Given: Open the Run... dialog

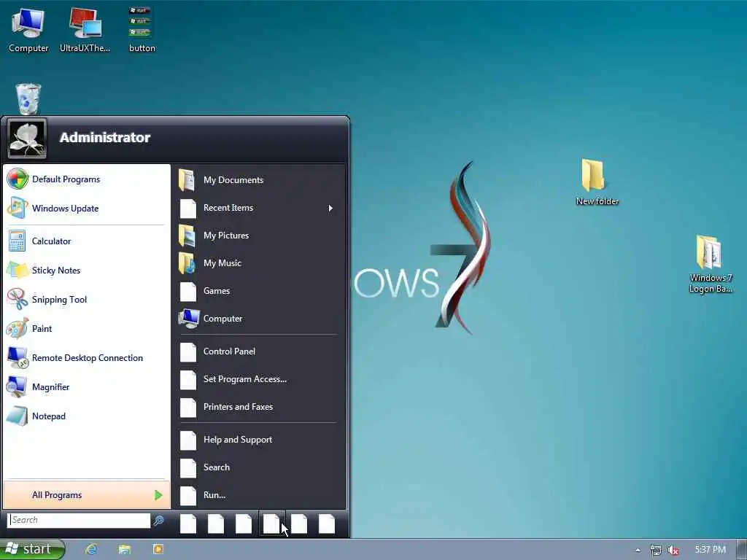Looking at the screenshot, I should tap(259, 495).
